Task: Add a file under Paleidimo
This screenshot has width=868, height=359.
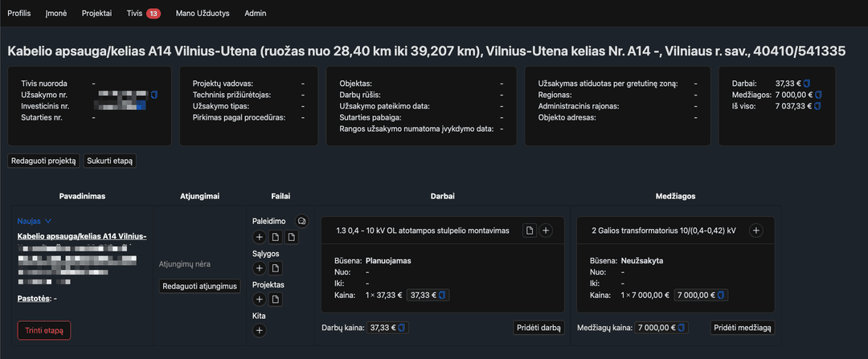Action: coord(259,238)
